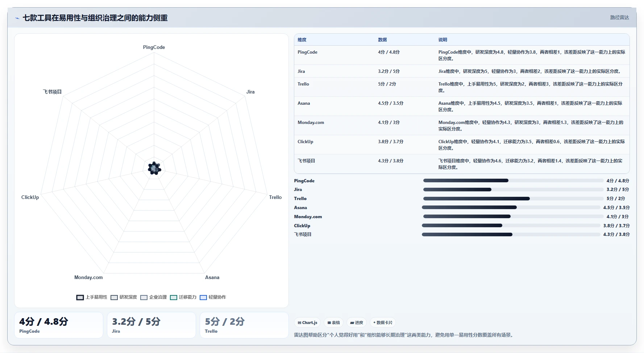Viewport: 644px width, 353px height.
Task: Click ClickUp cell in the table
Action: pyautogui.click(x=305, y=142)
